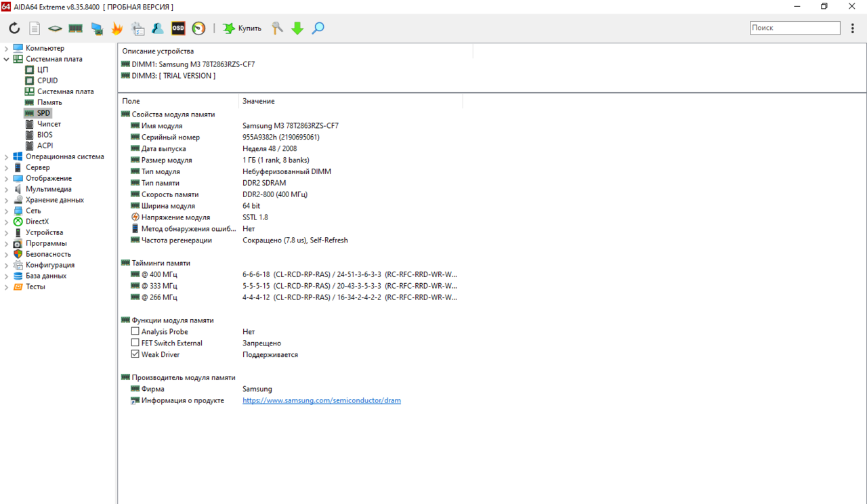Expand the Сервер tree node
Viewport: 867px width, 504px height.
coord(6,167)
